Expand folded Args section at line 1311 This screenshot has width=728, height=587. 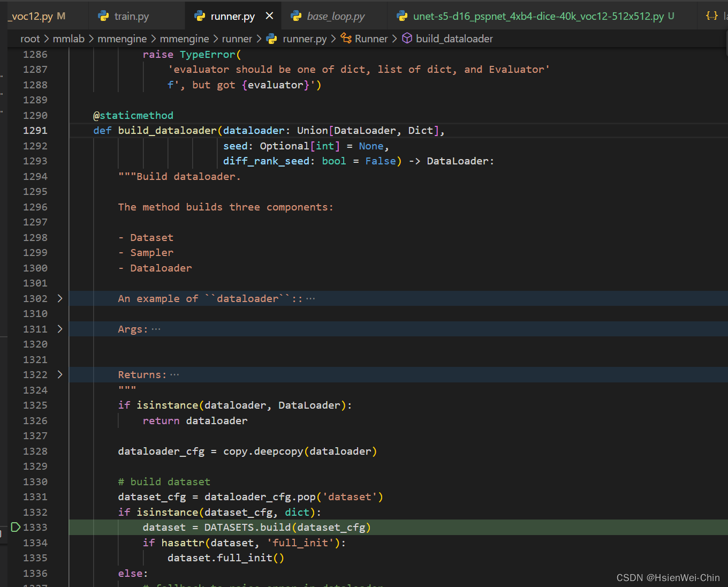pyautogui.click(x=59, y=329)
